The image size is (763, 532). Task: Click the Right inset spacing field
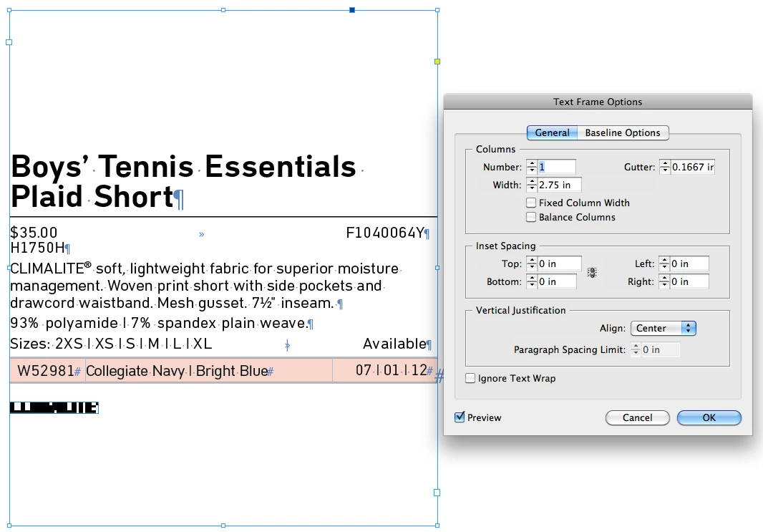tap(689, 281)
